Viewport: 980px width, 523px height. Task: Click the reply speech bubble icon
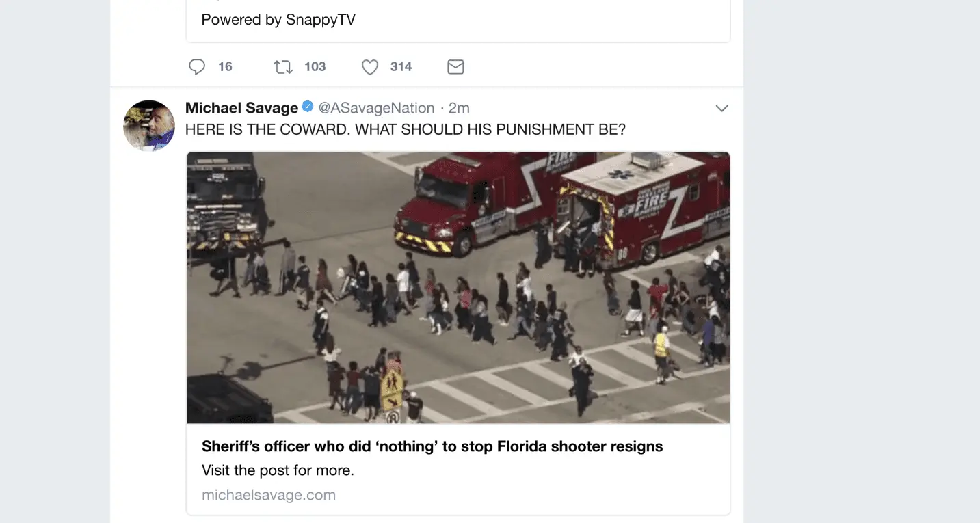pyautogui.click(x=197, y=66)
